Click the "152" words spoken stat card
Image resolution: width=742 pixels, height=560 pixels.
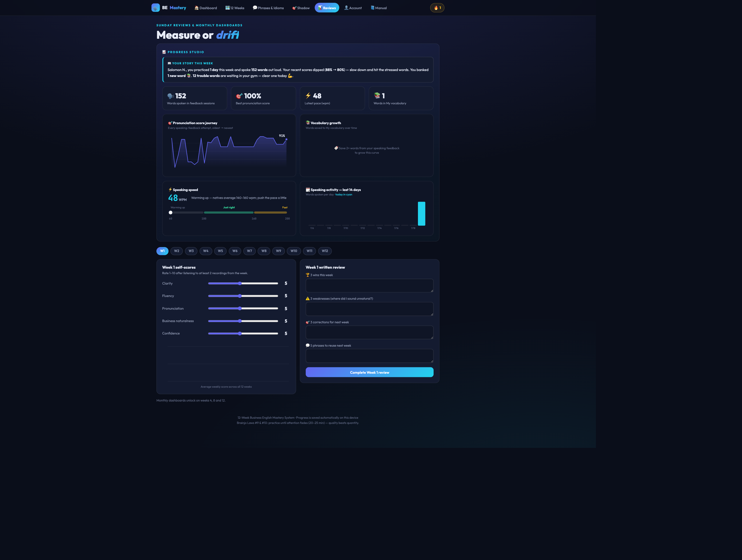tap(194, 98)
